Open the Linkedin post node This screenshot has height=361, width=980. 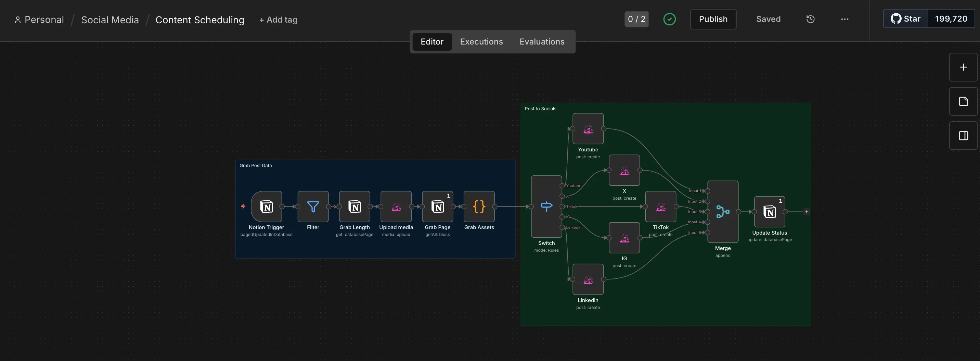(588, 279)
